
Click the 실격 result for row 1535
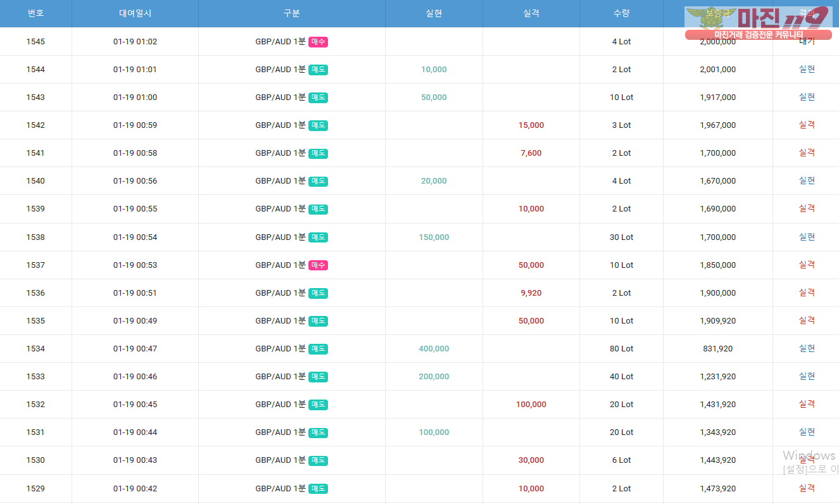(806, 320)
